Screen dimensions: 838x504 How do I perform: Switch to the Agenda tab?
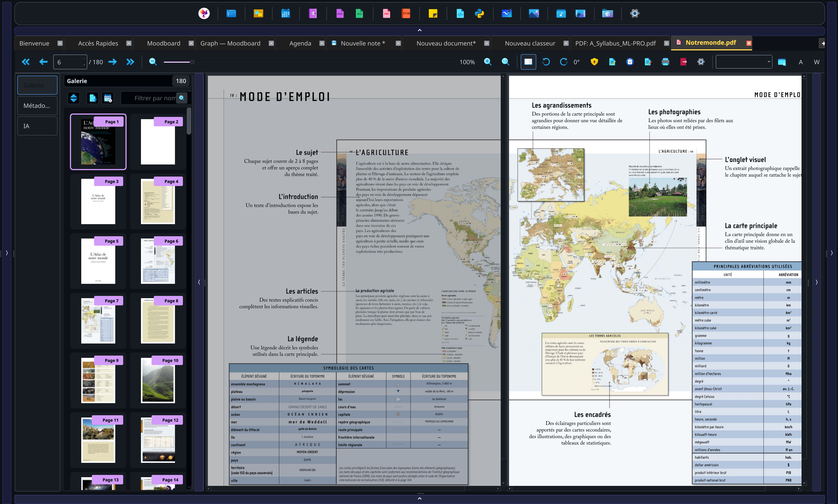click(x=300, y=43)
